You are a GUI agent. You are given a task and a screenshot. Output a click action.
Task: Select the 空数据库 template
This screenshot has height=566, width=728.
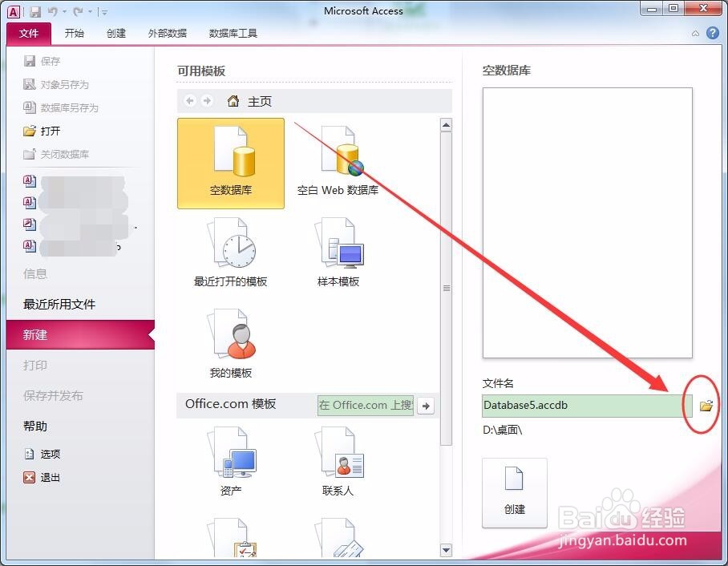(231, 164)
